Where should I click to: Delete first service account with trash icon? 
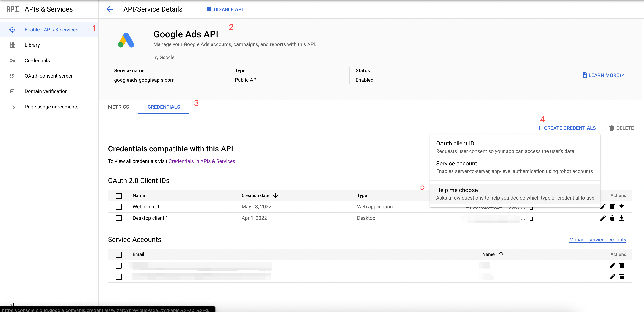621,266
